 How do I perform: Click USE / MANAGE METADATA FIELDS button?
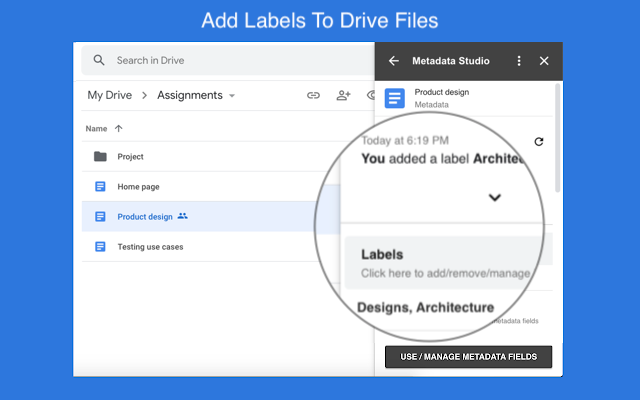[468, 357]
